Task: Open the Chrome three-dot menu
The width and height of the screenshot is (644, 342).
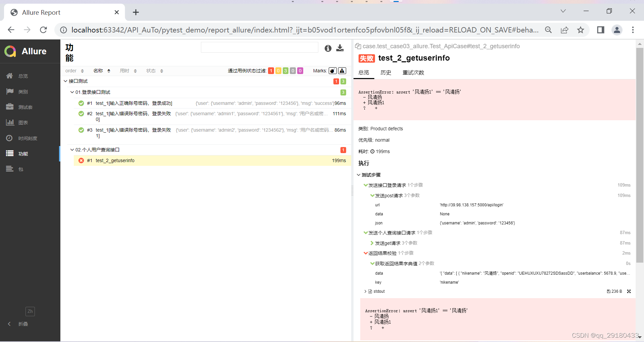Action: pos(633,30)
